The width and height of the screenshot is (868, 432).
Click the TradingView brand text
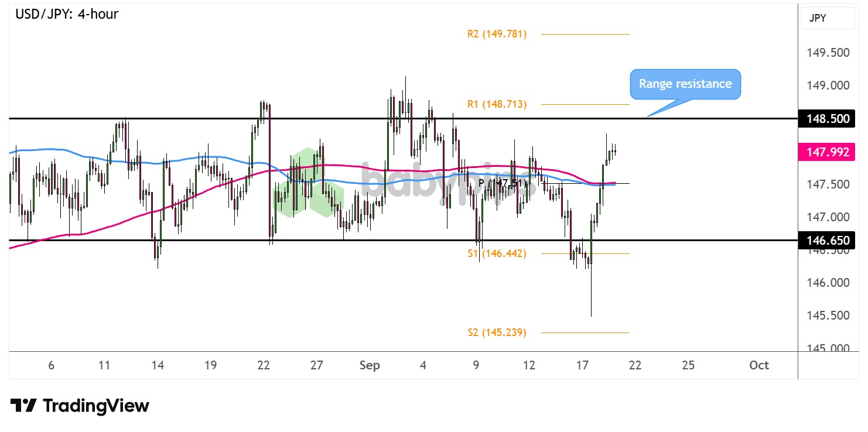(x=97, y=406)
